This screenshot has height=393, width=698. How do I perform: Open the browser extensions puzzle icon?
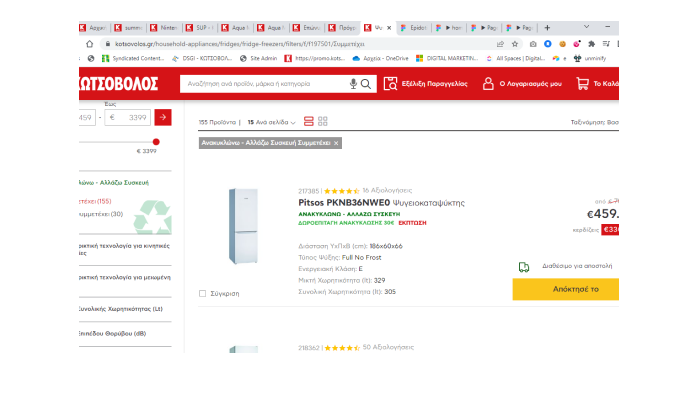coord(592,44)
